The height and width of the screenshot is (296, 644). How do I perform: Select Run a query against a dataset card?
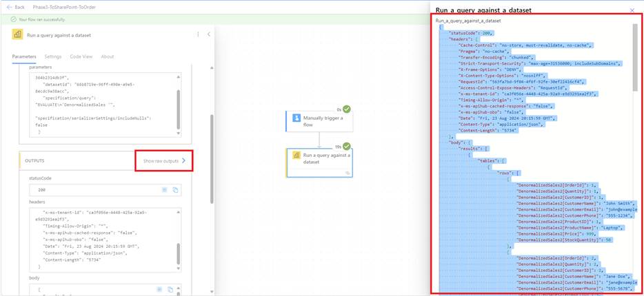[x=319, y=162]
